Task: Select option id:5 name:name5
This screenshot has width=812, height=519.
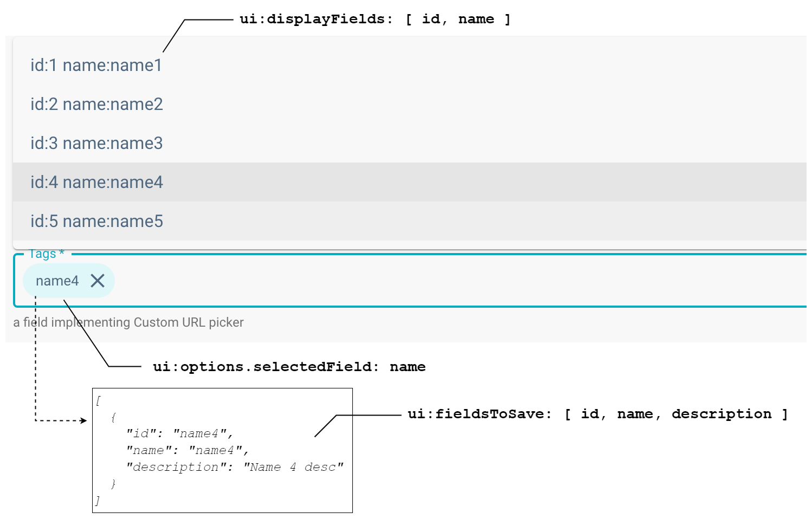Action: click(x=96, y=222)
